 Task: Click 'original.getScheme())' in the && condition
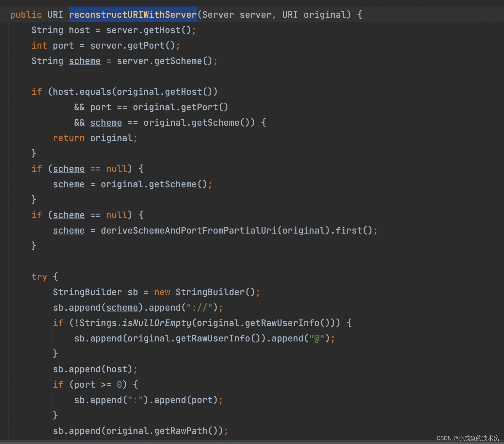click(x=199, y=122)
